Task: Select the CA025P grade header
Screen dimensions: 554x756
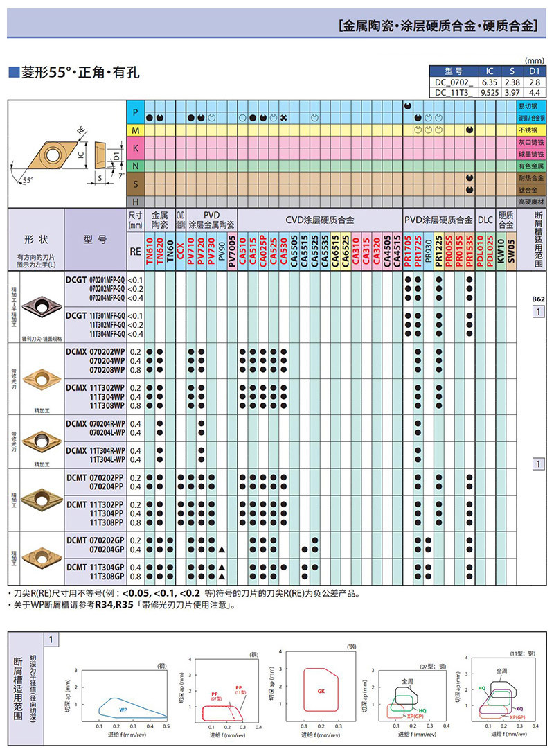Action: coord(263,251)
